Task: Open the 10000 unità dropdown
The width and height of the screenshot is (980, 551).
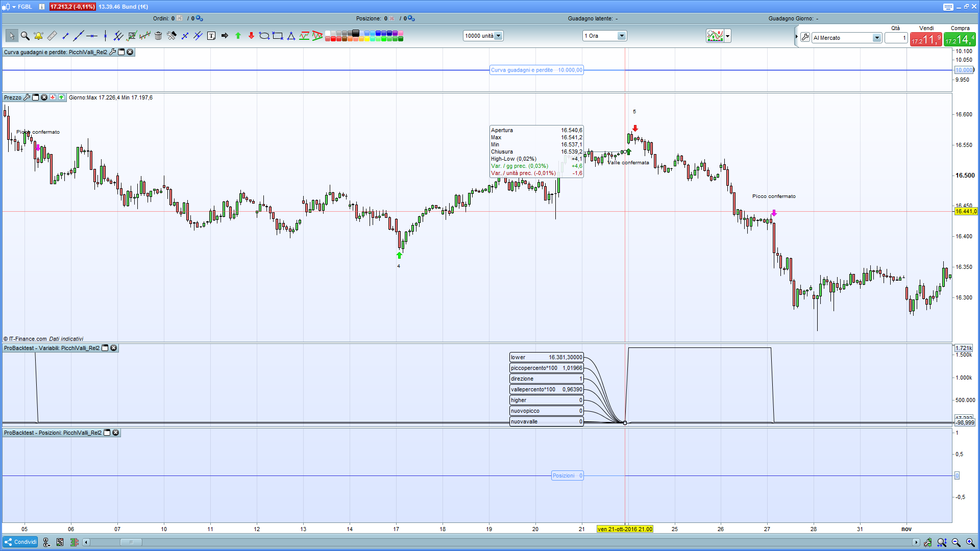Action: point(498,36)
